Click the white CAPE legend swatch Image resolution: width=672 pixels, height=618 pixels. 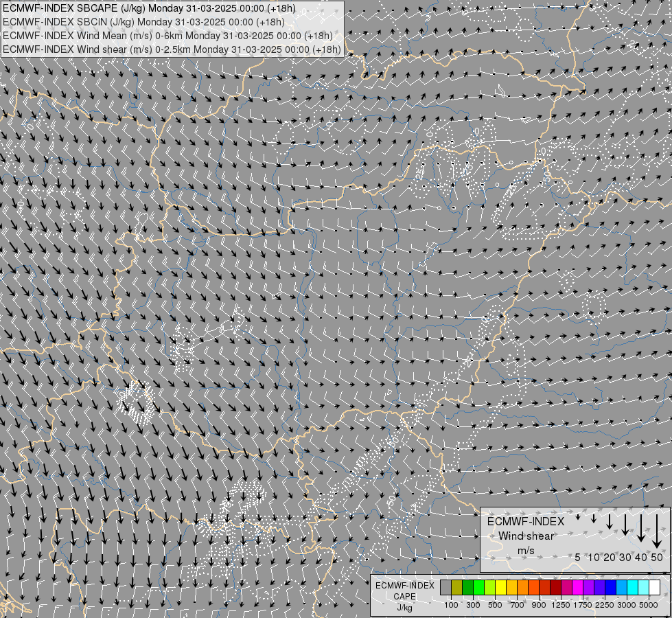[654, 587]
